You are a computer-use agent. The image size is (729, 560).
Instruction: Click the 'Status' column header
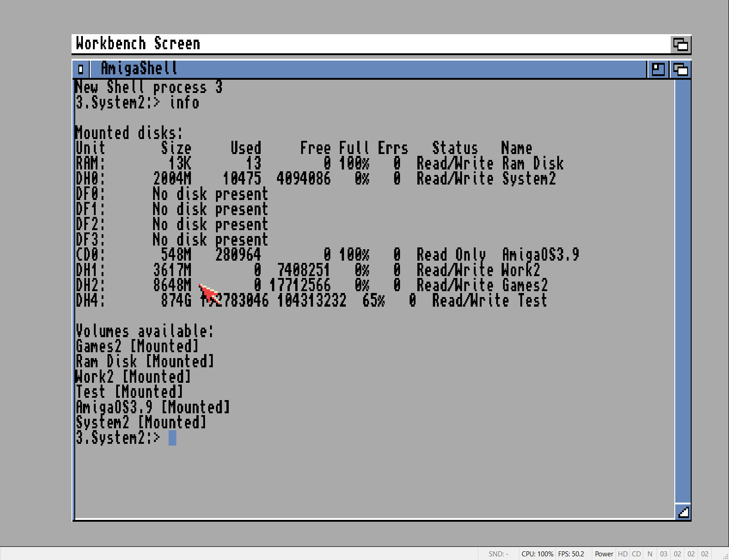(x=455, y=148)
